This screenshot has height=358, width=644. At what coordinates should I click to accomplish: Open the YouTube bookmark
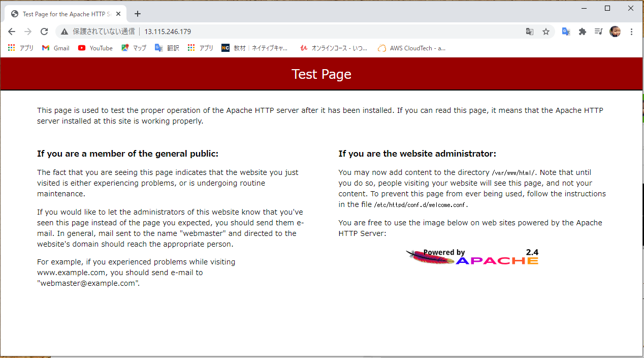pyautogui.click(x=95, y=48)
